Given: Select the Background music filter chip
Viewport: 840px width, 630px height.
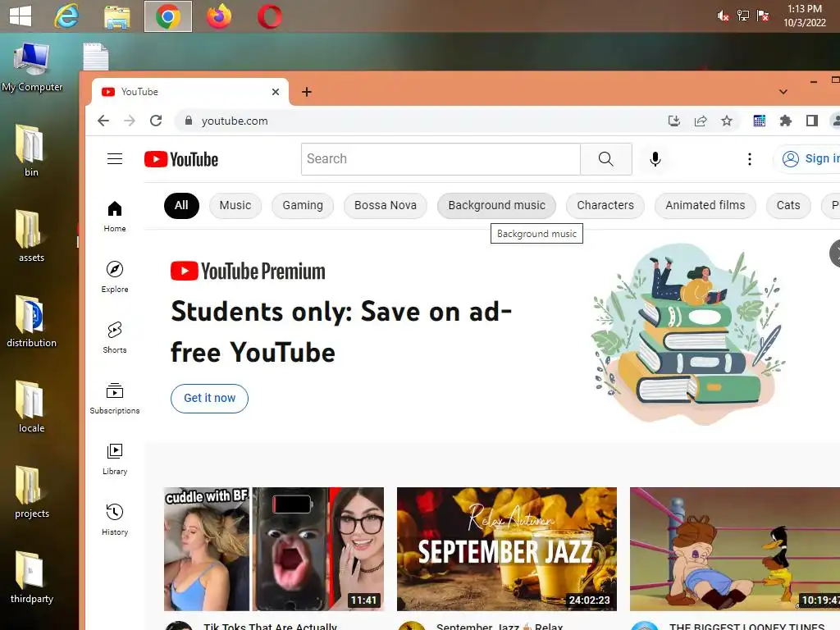Looking at the screenshot, I should click(x=496, y=205).
